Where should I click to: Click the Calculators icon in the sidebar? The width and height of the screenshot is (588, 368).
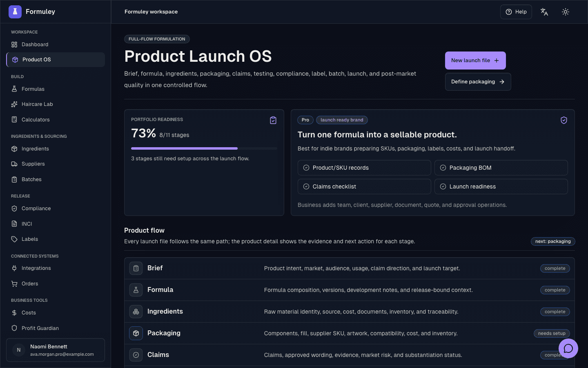click(14, 120)
